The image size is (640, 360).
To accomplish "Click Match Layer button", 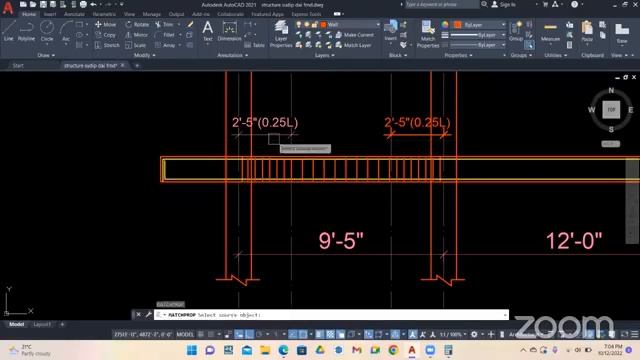I will (353, 45).
